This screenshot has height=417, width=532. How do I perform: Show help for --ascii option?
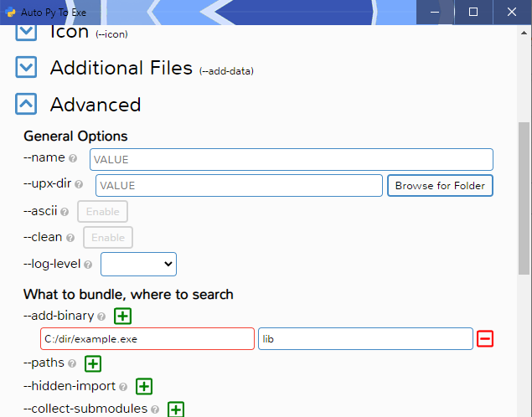tap(65, 212)
